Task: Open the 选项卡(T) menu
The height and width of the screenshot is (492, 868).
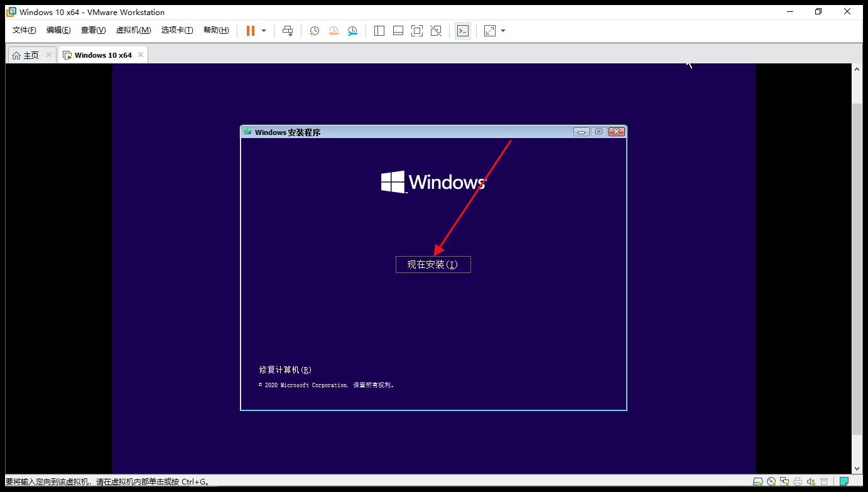Action: 177,30
